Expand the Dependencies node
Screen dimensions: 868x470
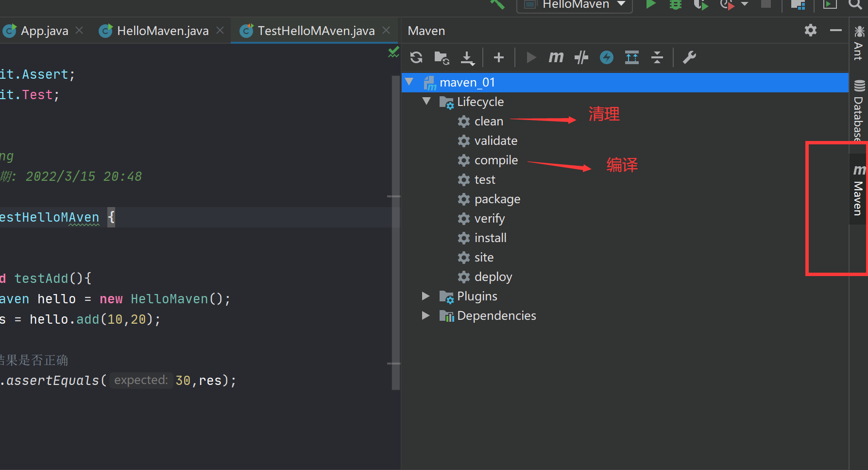[x=426, y=315]
